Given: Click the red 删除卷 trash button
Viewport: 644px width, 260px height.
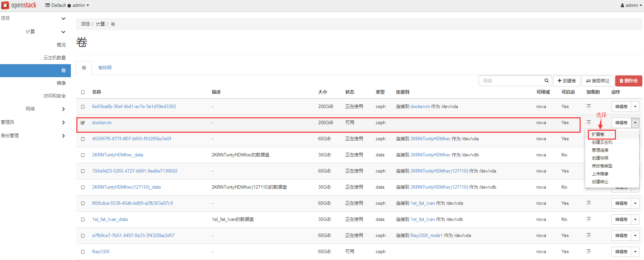Looking at the screenshot, I should 628,81.
